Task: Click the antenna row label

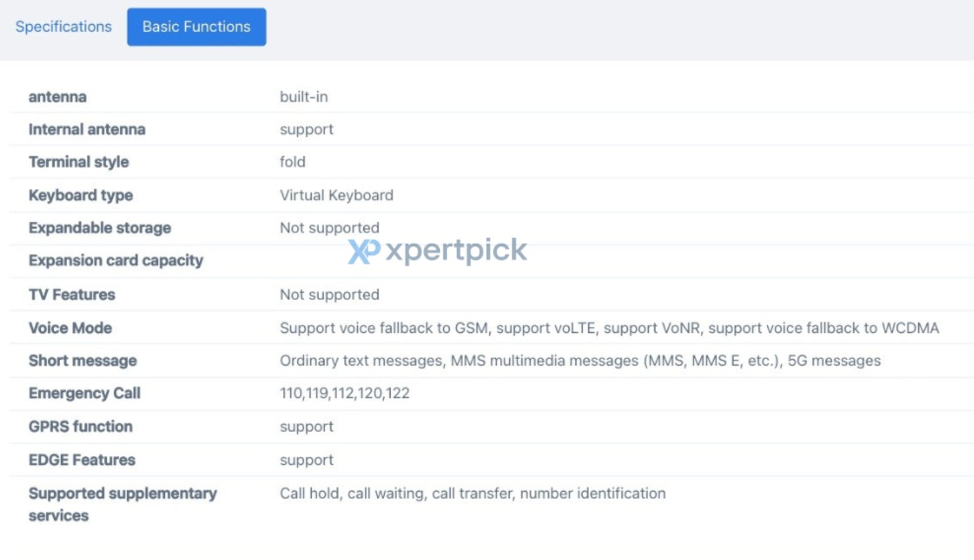Action: tap(57, 97)
